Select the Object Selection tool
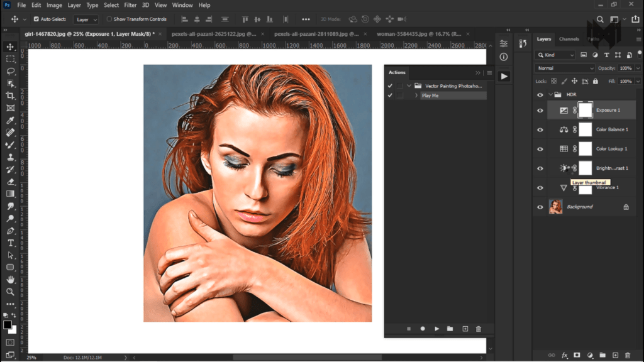644x362 pixels. [10, 84]
